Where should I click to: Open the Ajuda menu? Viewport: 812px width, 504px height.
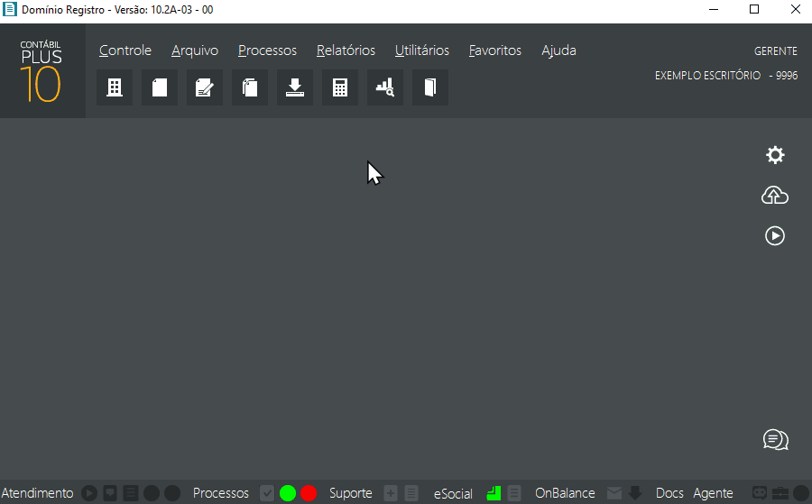(558, 50)
